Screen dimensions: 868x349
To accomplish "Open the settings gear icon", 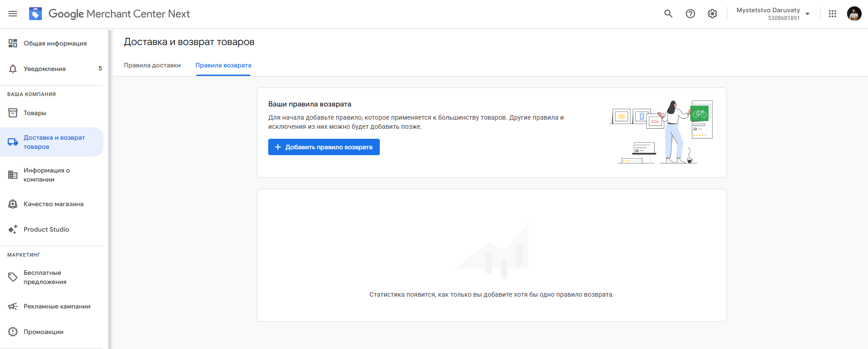I will (713, 14).
